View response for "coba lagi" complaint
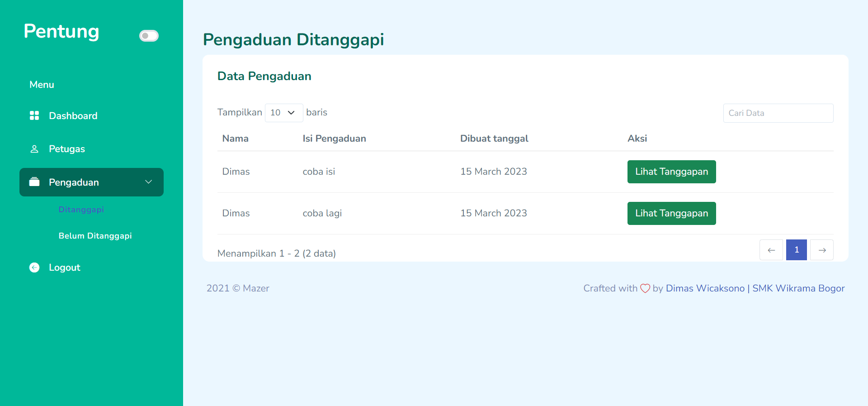Viewport: 868px width, 406px height. click(671, 213)
